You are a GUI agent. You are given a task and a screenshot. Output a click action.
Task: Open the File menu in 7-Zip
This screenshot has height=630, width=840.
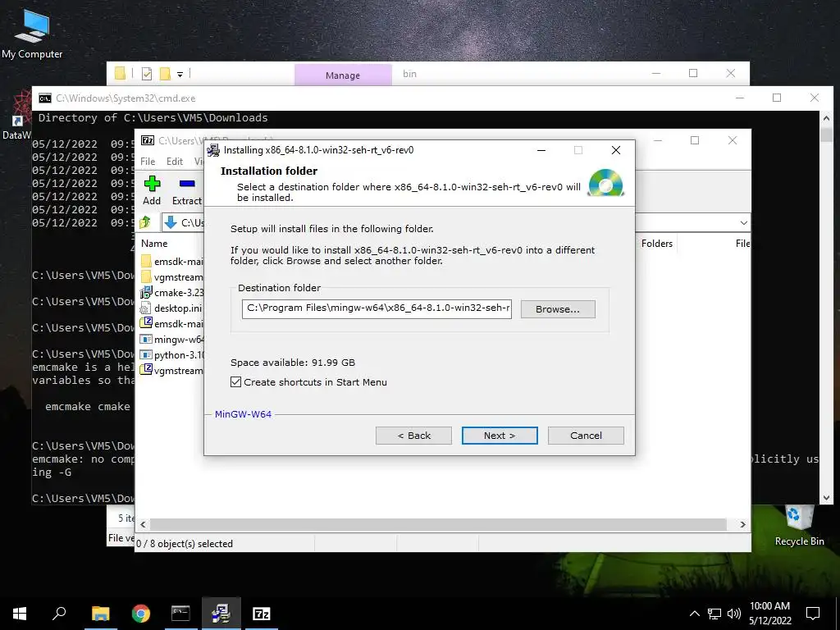click(148, 162)
